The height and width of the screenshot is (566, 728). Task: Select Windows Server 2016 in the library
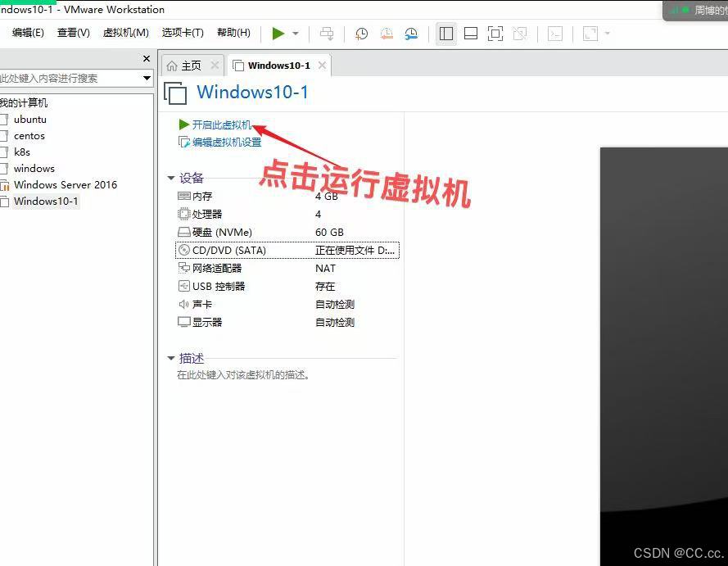pyautogui.click(x=65, y=185)
